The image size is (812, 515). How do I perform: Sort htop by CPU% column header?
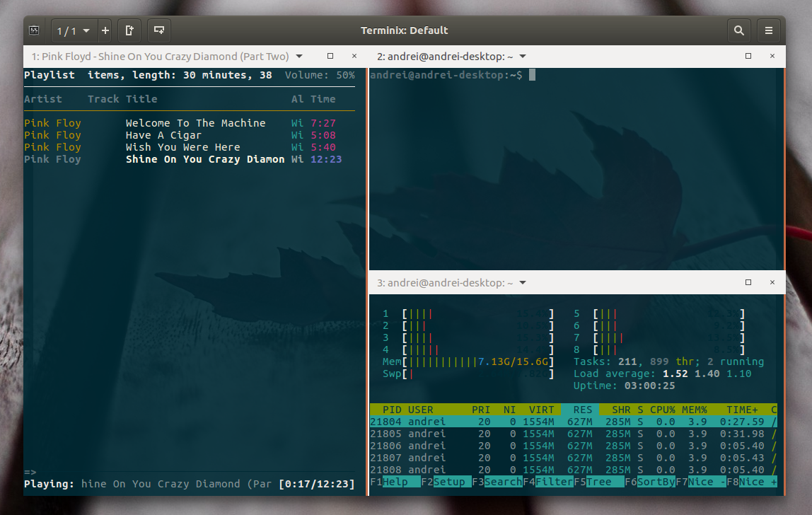(662, 410)
